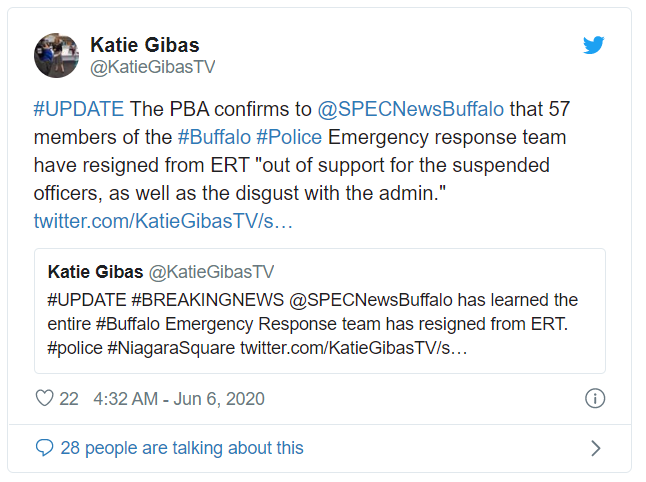Screen dimensions: 646x482
Task: Open the quoted tweet body text
Action: tap(312, 324)
